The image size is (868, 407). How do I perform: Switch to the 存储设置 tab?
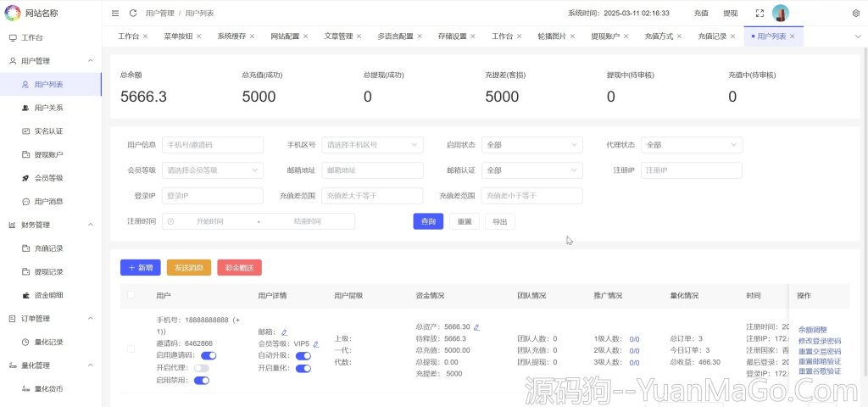click(x=453, y=36)
